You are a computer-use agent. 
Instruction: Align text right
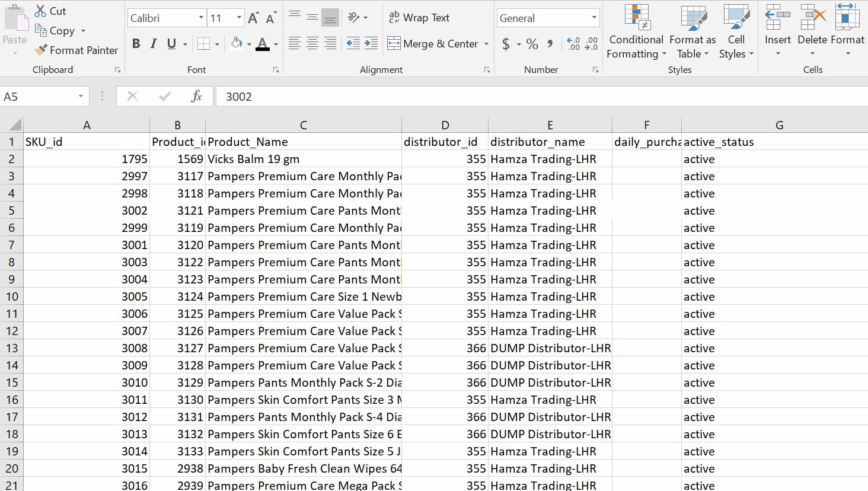pos(330,43)
